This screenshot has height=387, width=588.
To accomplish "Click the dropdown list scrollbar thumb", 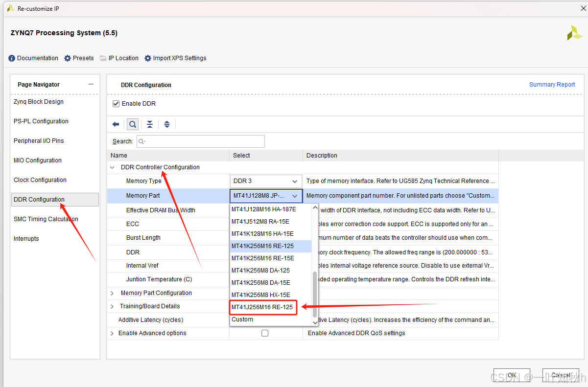I will click(x=315, y=295).
